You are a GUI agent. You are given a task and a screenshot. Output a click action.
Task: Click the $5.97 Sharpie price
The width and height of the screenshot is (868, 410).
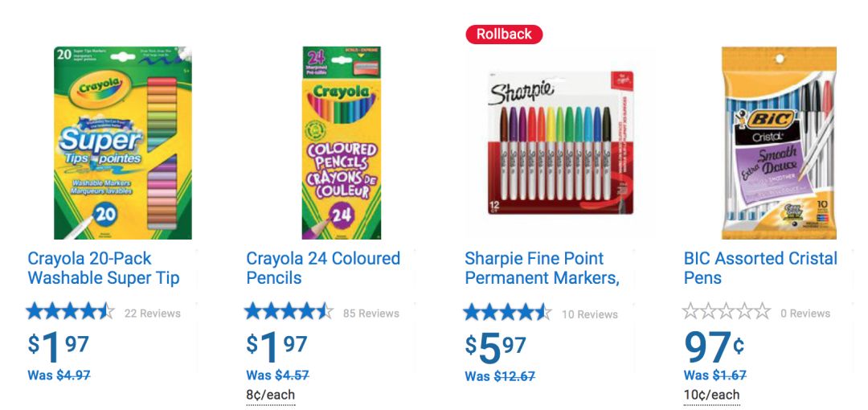pyautogui.click(x=496, y=347)
